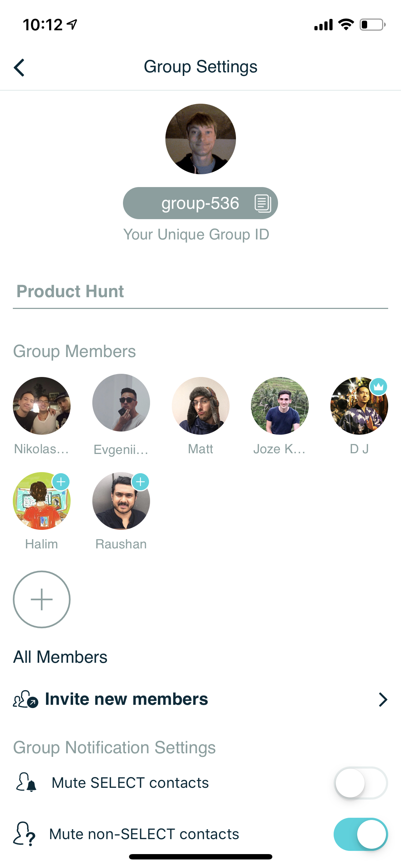Open the All Members list
This screenshot has width=401, height=868.
(60, 657)
